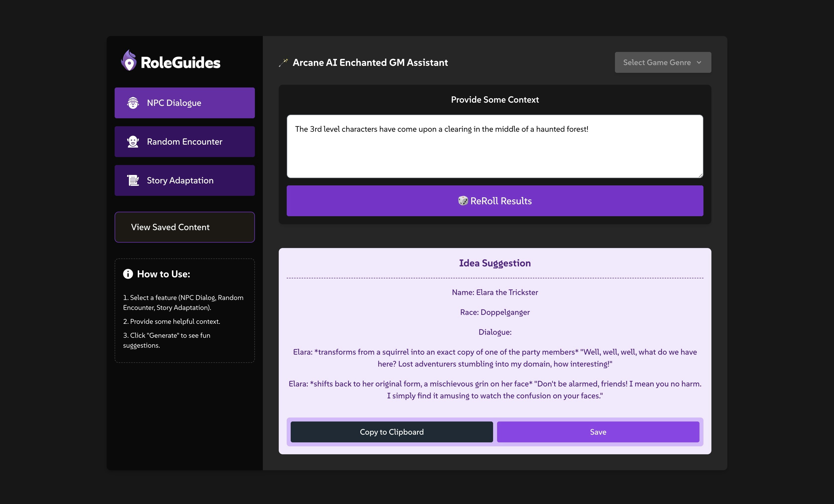Switch to NPC Dialogue feature
The height and width of the screenshot is (504, 834).
pyautogui.click(x=185, y=103)
